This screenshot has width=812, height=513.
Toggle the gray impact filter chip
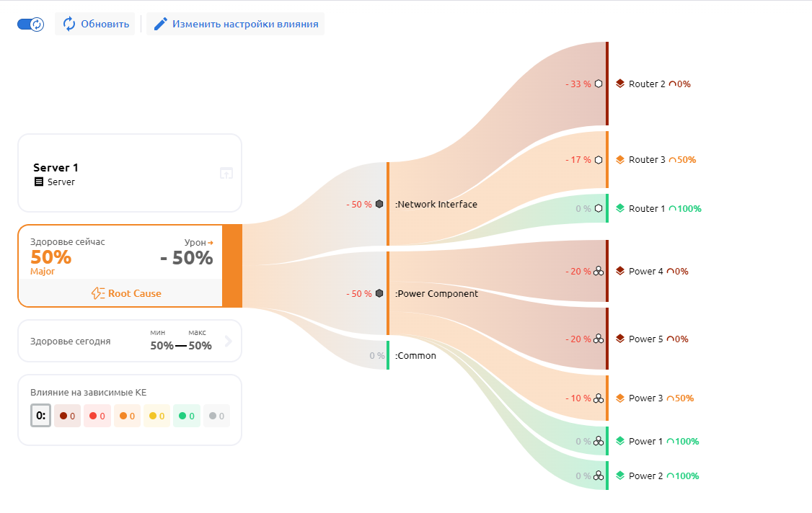click(216, 416)
